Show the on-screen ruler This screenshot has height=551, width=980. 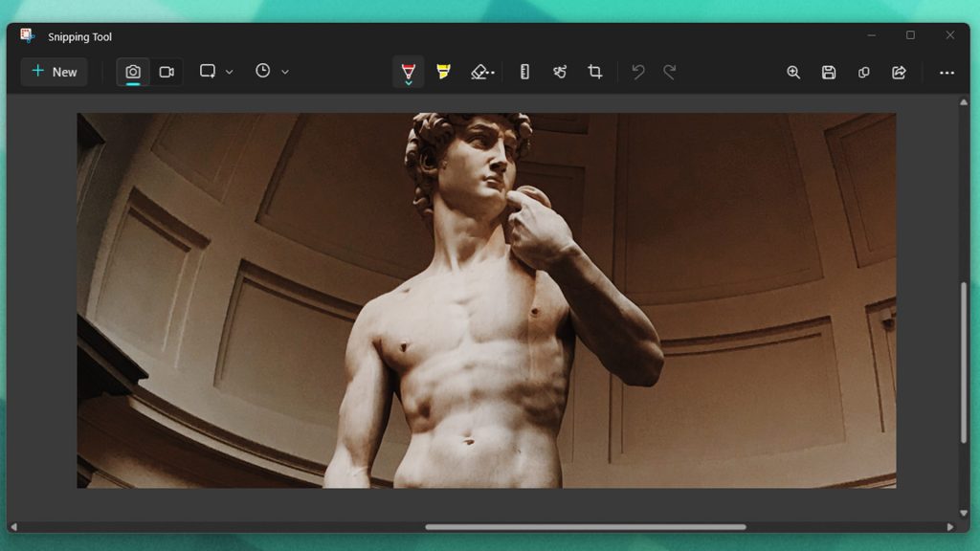pos(524,71)
